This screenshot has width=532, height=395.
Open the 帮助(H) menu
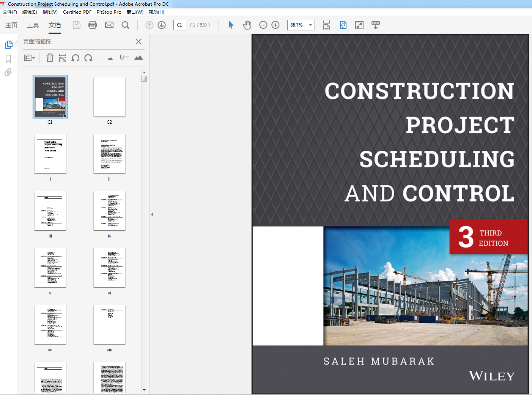pos(156,12)
